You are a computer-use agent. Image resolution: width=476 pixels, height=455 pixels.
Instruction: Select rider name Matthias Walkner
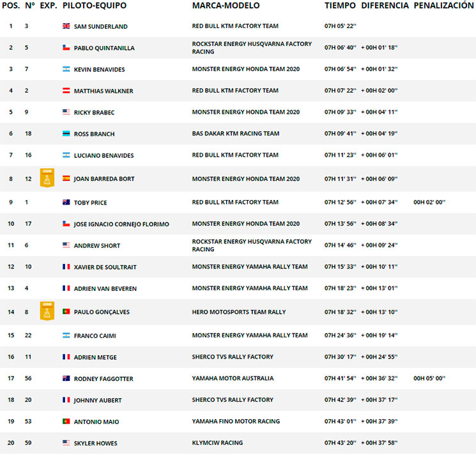coord(104,91)
